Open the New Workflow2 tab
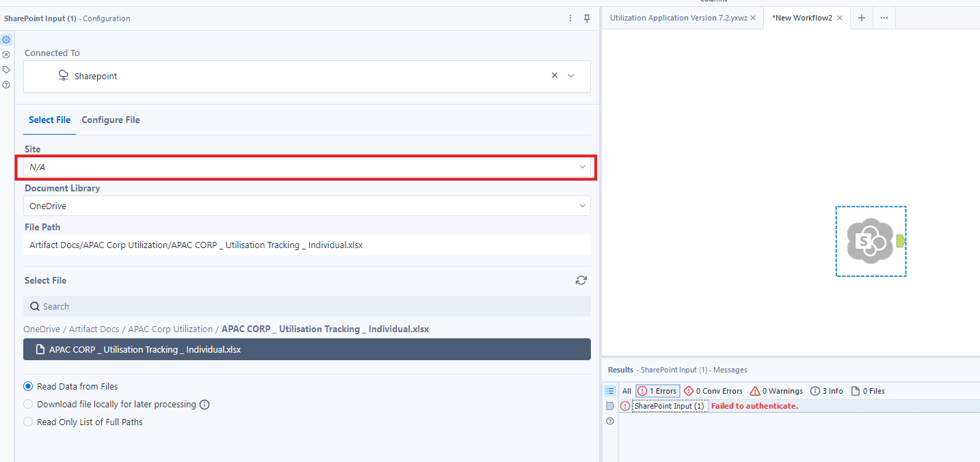The image size is (980, 462). [x=802, y=17]
